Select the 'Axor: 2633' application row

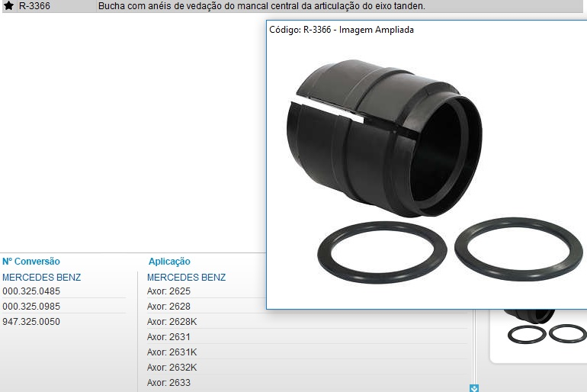coord(168,383)
